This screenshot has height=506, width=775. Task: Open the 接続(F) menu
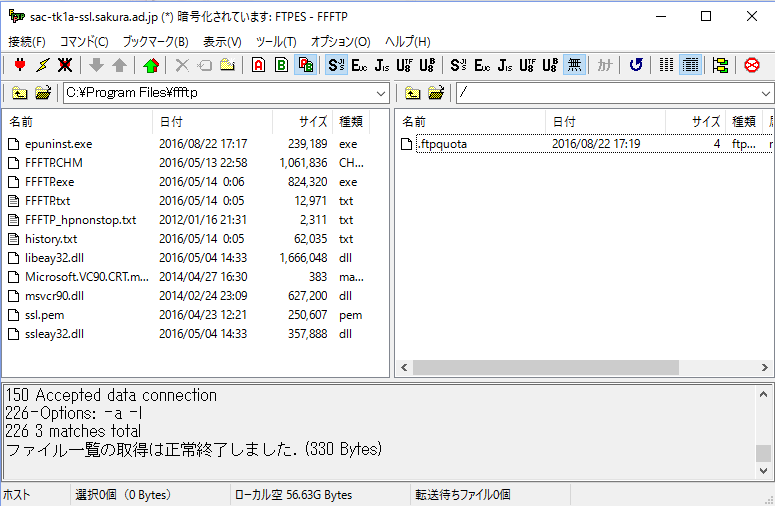27,42
